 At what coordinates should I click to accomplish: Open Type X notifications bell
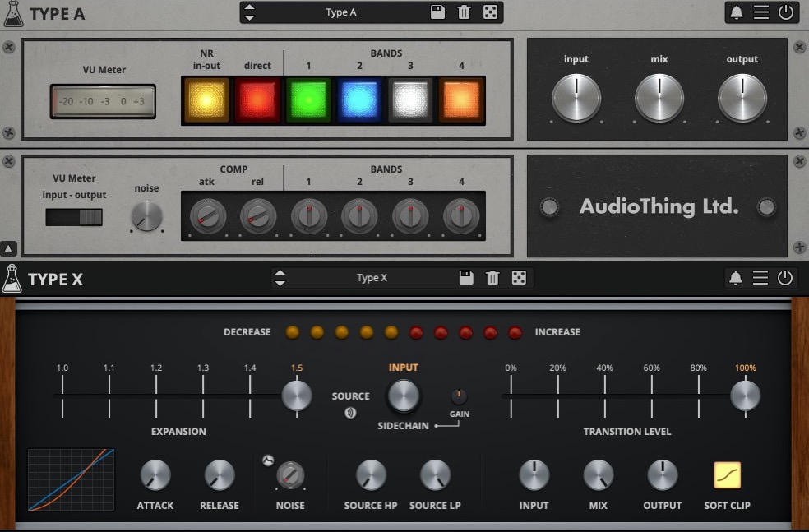pos(736,278)
